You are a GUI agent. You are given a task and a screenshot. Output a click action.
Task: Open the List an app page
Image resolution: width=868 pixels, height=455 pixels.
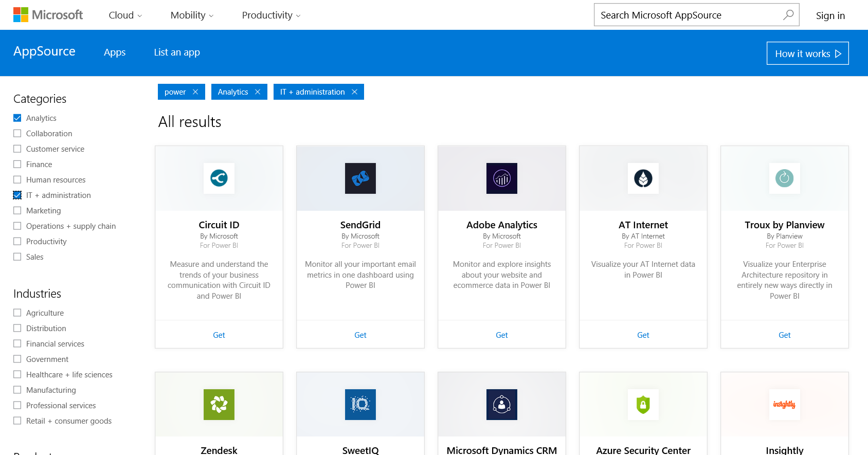177,52
